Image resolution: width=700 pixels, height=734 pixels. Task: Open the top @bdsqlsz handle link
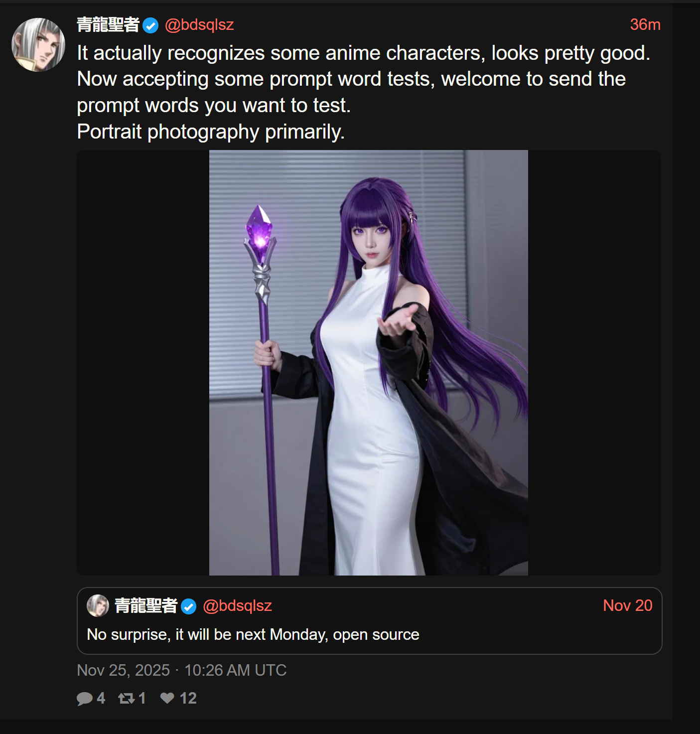[199, 24]
